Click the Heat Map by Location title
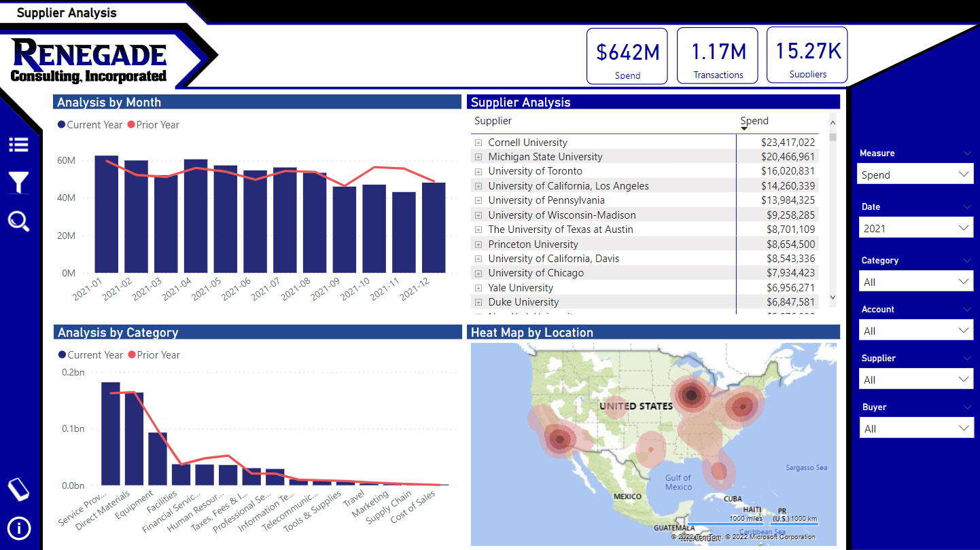Screen dimensions: 980x550 tap(532, 333)
